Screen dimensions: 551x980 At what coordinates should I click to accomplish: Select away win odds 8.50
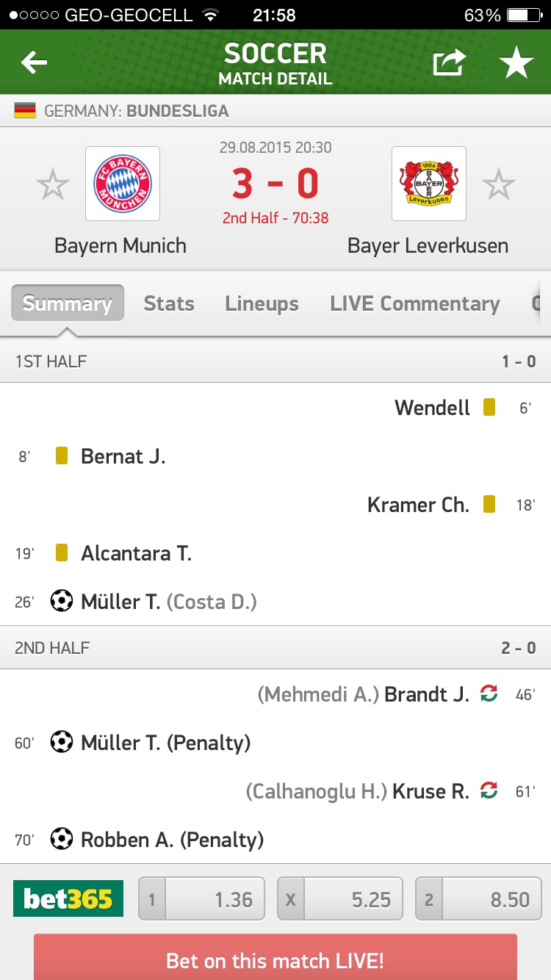pos(478,898)
